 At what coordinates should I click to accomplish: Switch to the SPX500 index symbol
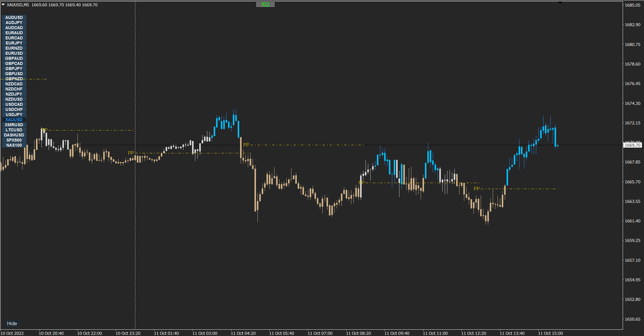(x=14, y=140)
